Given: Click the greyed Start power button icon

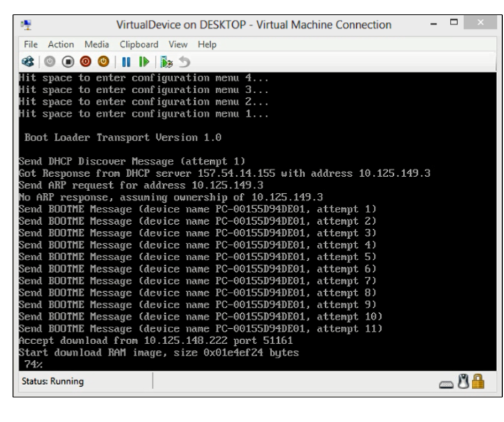Looking at the screenshot, I should pos(49,62).
